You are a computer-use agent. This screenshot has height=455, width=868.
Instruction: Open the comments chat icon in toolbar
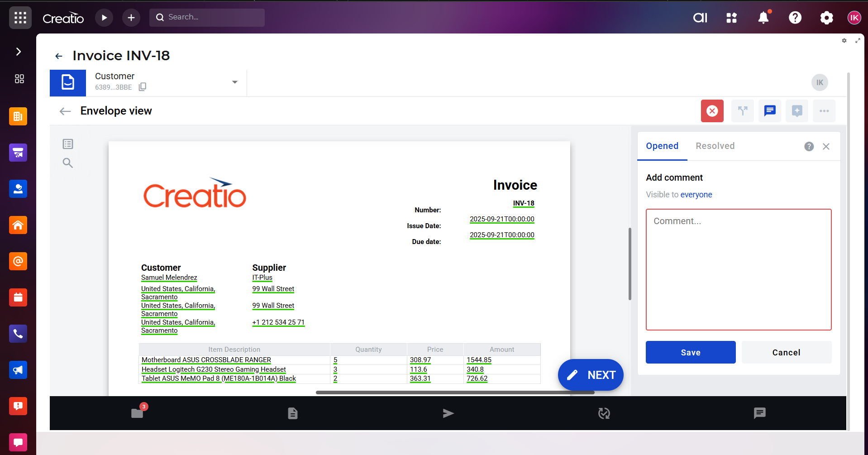[x=769, y=111]
